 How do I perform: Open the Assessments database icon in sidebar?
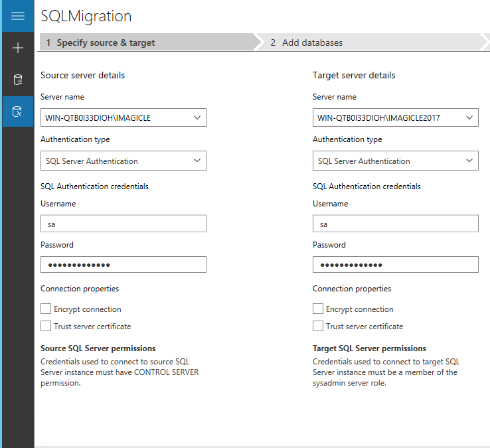pyautogui.click(x=18, y=80)
